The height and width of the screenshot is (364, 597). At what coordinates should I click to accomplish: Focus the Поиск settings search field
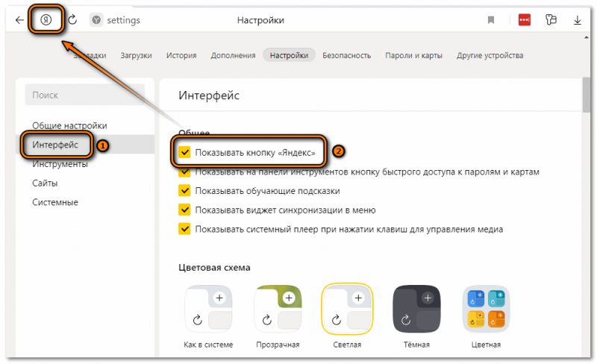tap(85, 95)
